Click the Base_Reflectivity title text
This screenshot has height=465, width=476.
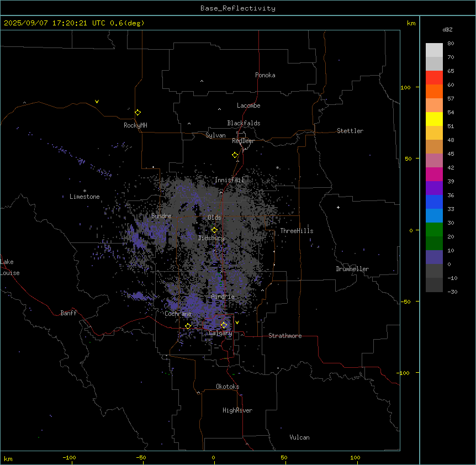[x=238, y=8]
